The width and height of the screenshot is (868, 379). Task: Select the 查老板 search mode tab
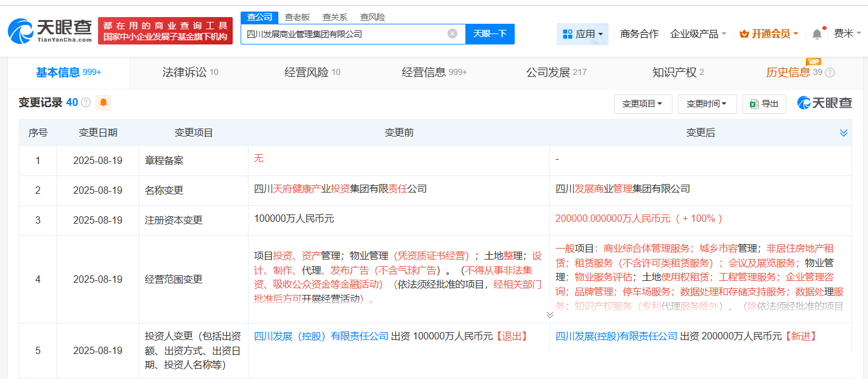click(297, 17)
